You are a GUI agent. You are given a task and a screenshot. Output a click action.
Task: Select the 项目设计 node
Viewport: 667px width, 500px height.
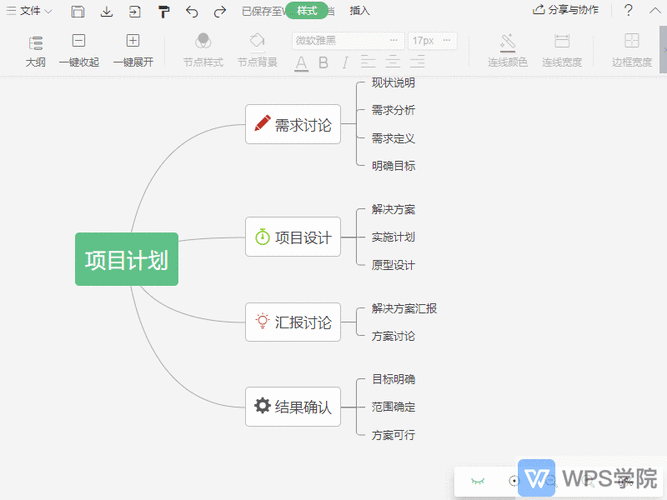(293, 237)
